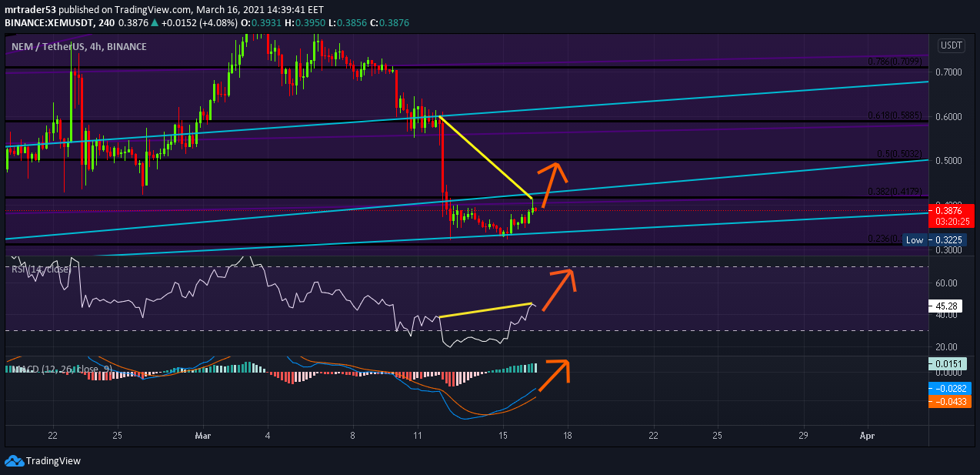Image resolution: width=980 pixels, height=475 pixels.
Task: Select the NEM / TetherUS, 4h, BINANCE title
Action: tap(78, 46)
